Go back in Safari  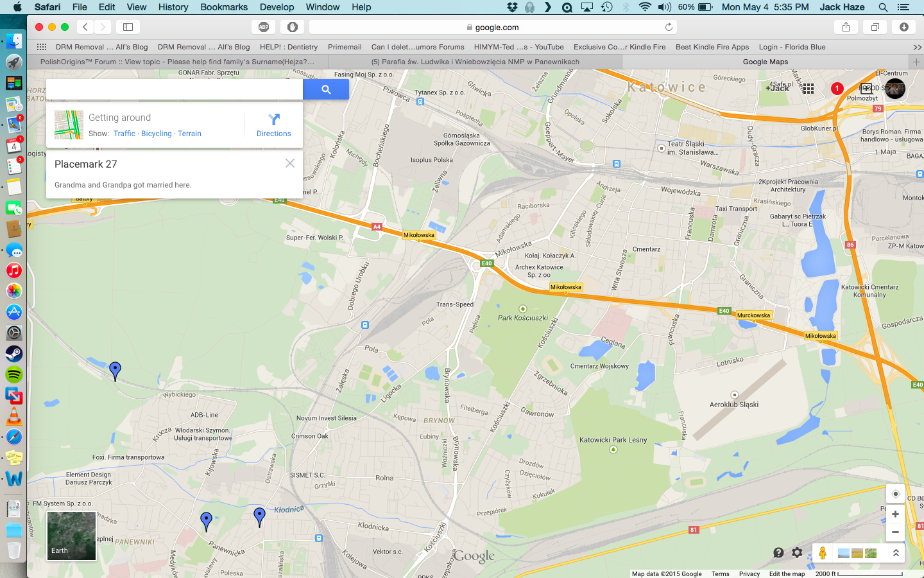tap(85, 27)
